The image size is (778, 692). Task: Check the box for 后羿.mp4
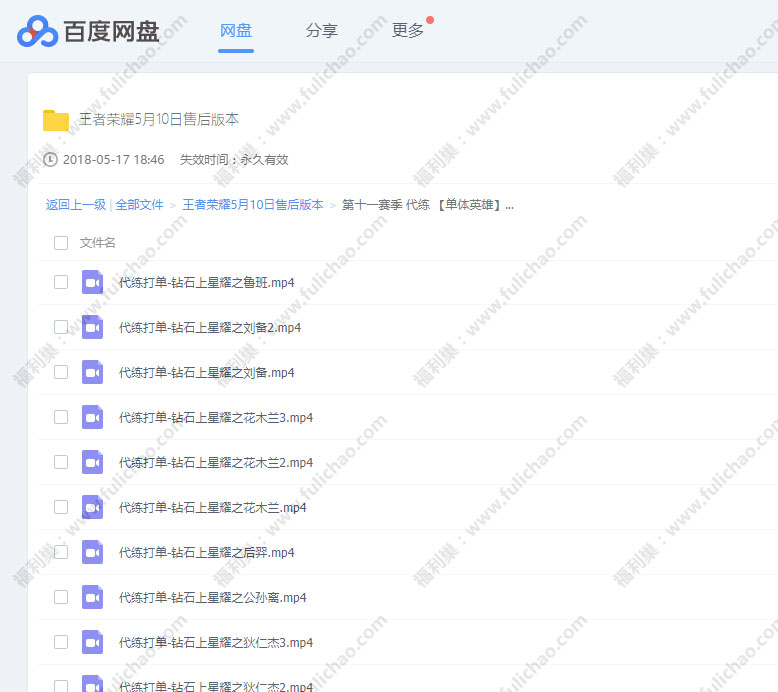[61, 552]
